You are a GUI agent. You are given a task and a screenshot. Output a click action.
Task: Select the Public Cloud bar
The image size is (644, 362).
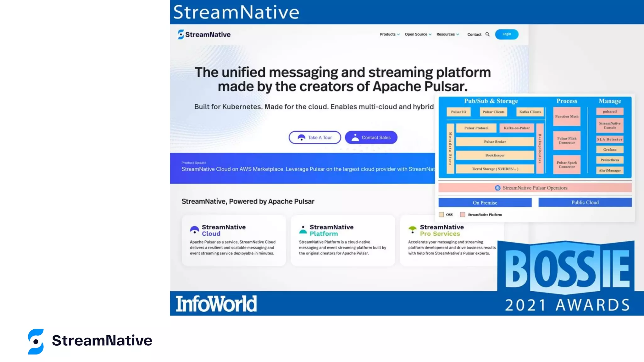click(585, 202)
